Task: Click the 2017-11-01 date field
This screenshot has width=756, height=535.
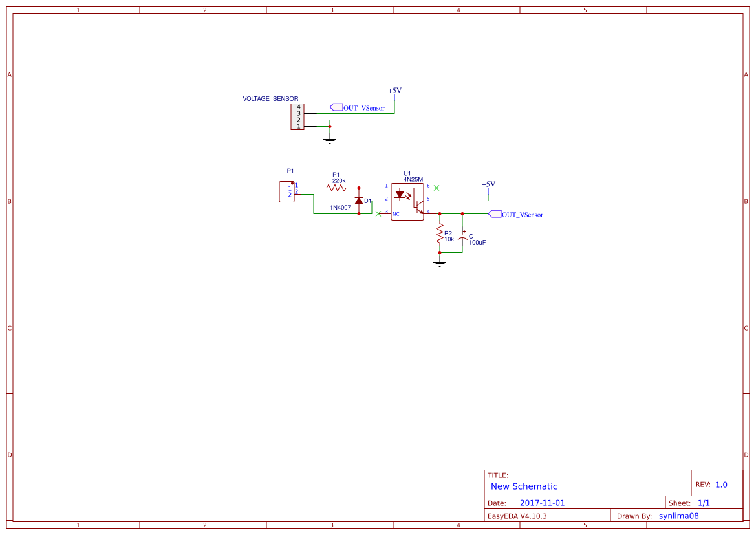Action: (542, 503)
